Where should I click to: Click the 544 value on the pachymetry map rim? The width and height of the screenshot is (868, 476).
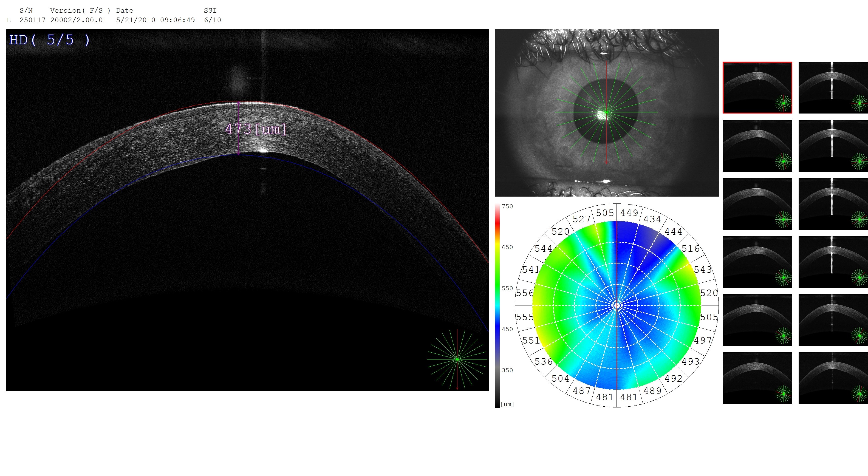544,249
